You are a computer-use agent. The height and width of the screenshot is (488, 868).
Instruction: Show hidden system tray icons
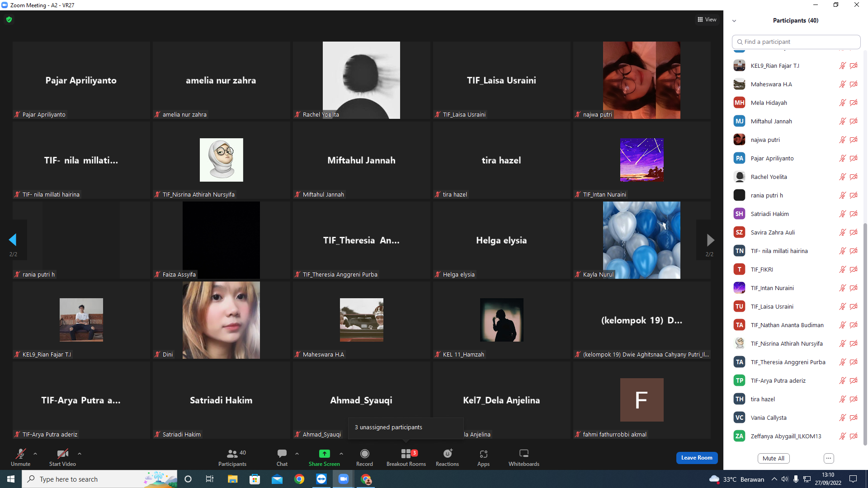click(774, 479)
